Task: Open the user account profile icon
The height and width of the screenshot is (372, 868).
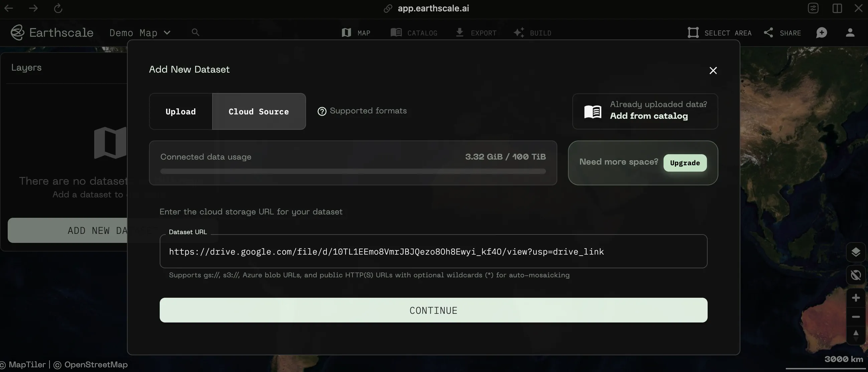Action: pos(850,33)
